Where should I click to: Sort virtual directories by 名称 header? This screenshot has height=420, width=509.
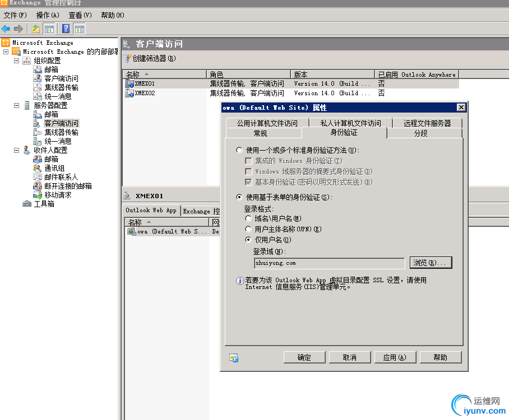pyautogui.click(x=166, y=222)
